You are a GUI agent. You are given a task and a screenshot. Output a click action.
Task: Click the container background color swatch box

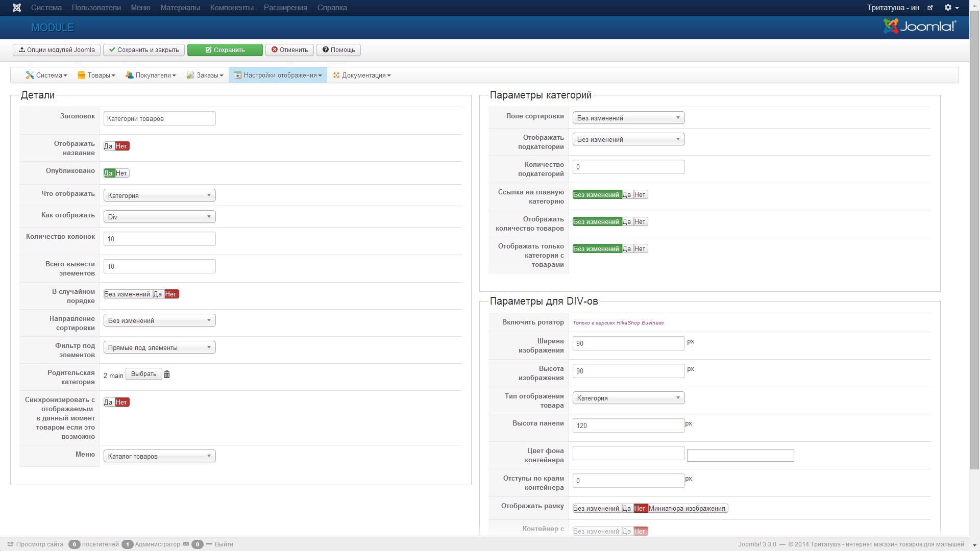tap(740, 456)
